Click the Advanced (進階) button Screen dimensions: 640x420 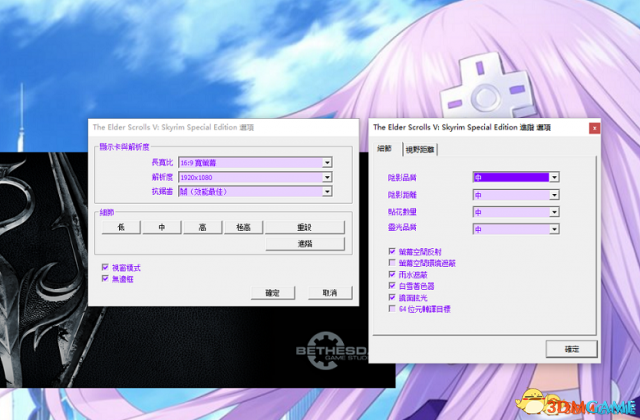tap(305, 244)
